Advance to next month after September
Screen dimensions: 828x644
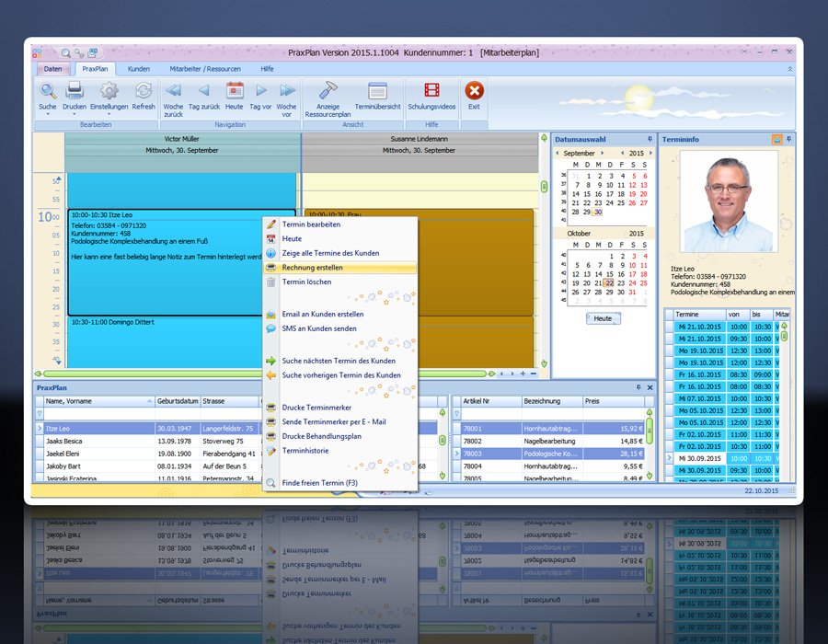pos(604,153)
